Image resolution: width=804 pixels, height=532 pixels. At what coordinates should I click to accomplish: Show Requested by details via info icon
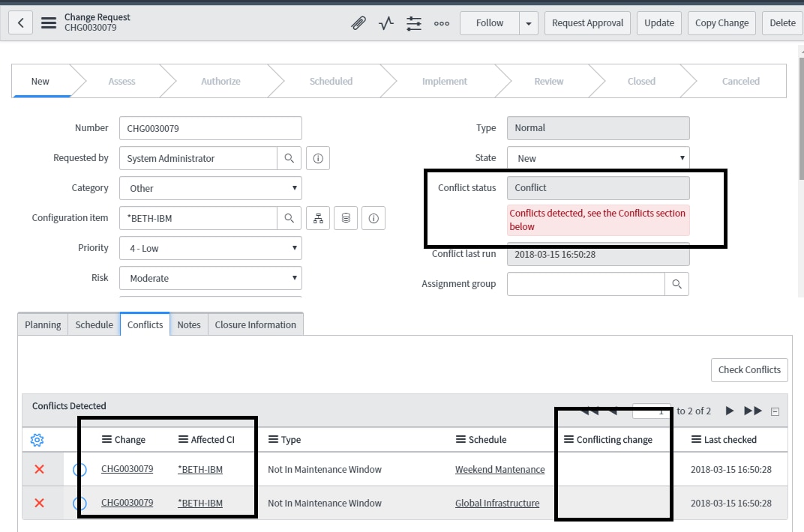pyautogui.click(x=318, y=157)
